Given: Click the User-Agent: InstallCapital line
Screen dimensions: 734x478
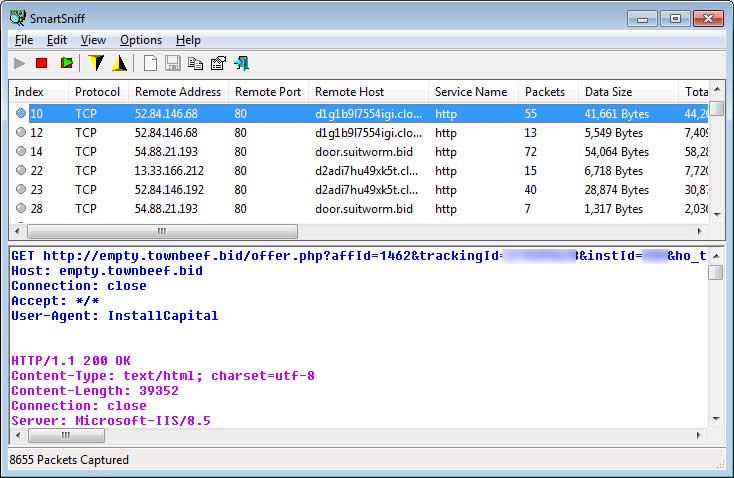Looking at the screenshot, I should pos(115,316).
